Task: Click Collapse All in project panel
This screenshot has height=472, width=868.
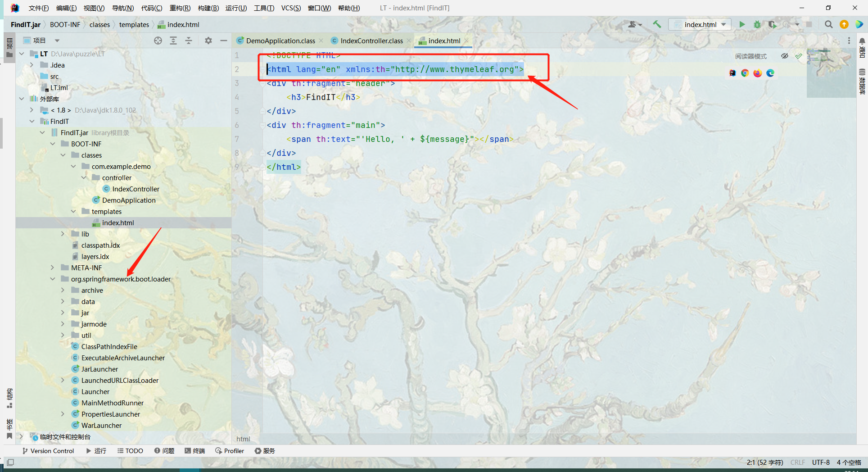Action: 189,41
